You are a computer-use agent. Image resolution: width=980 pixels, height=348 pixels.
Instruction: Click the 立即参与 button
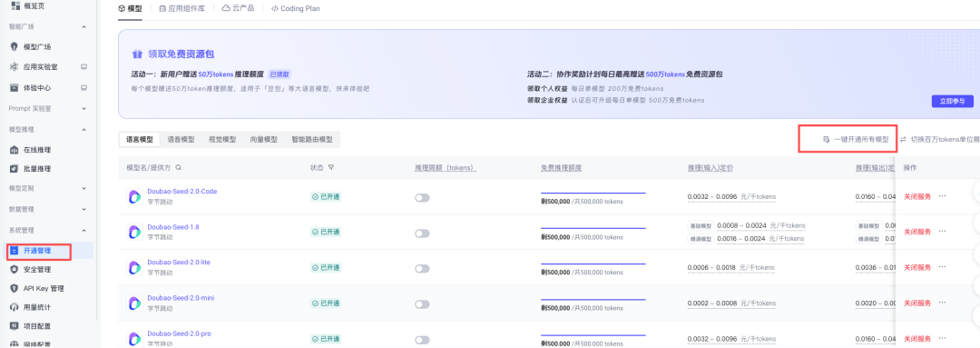pyautogui.click(x=952, y=102)
